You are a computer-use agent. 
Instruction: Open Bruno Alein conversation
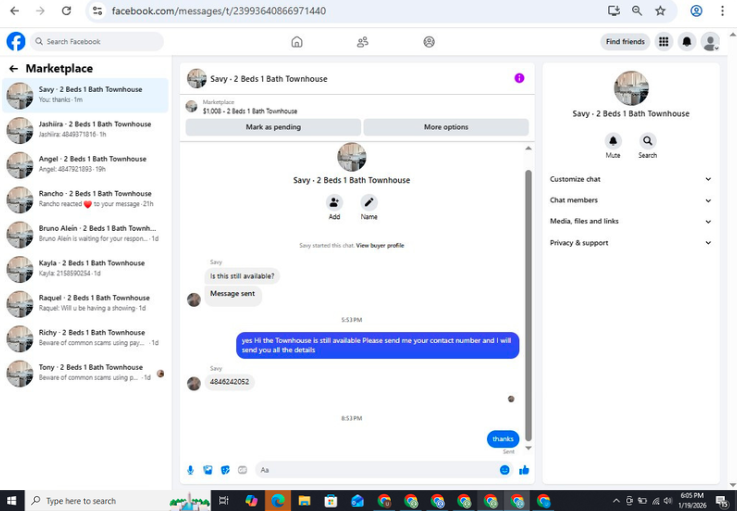click(85, 234)
